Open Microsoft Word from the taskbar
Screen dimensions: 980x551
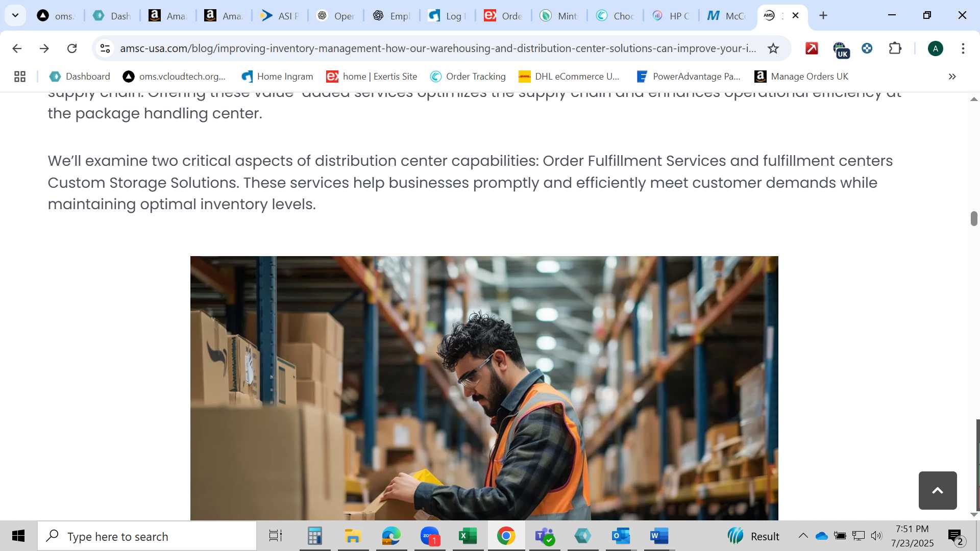[659, 536]
